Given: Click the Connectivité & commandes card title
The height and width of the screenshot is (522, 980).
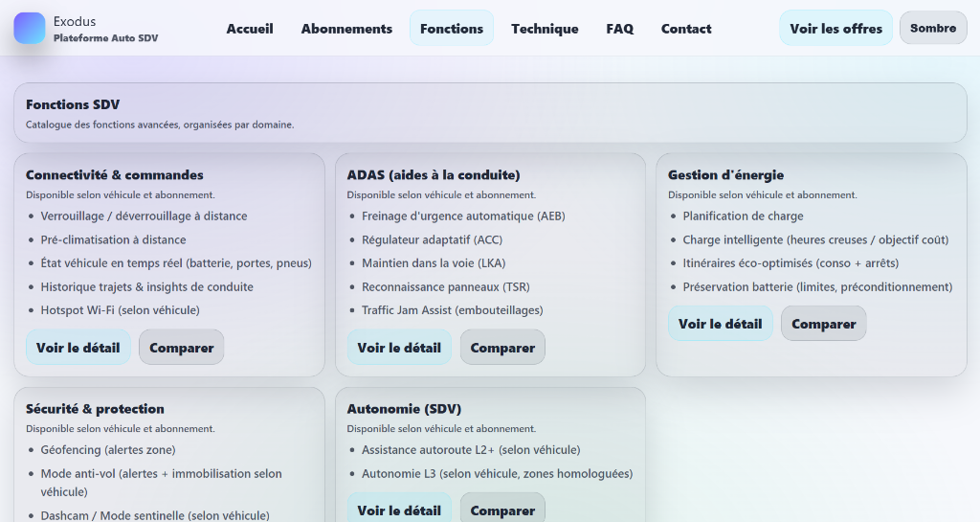Looking at the screenshot, I should point(115,175).
